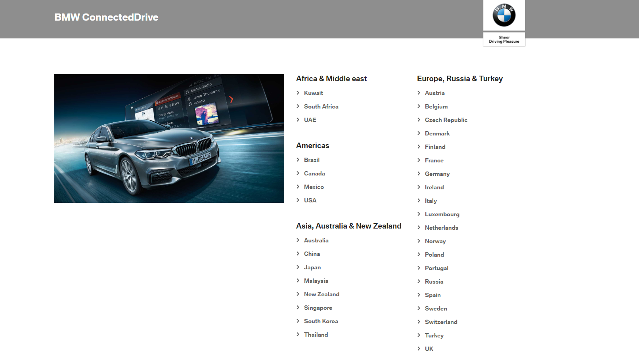The height and width of the screenshot is (364, 639).
Task: Click the chevron arrow beside Kuwait
Action: click(x=298, y=93)
